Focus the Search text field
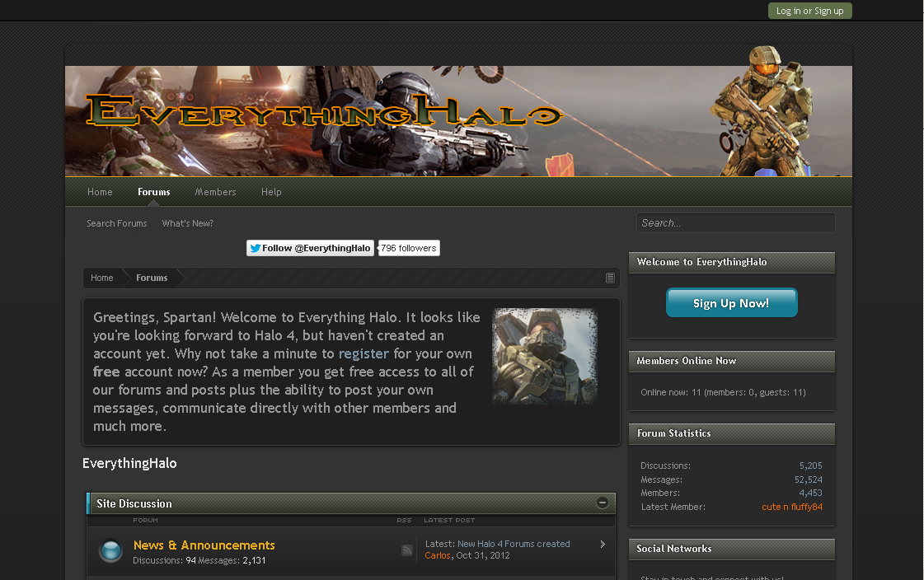924x580 pixels. (x=735, y=223)
